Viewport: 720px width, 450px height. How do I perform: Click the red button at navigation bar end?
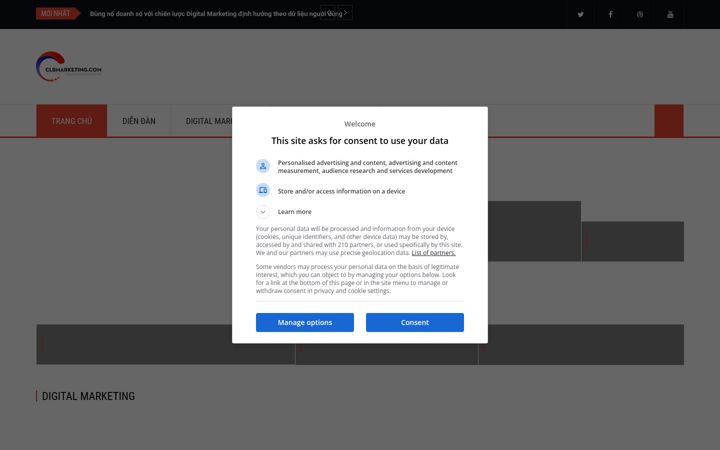click(669, 121)
